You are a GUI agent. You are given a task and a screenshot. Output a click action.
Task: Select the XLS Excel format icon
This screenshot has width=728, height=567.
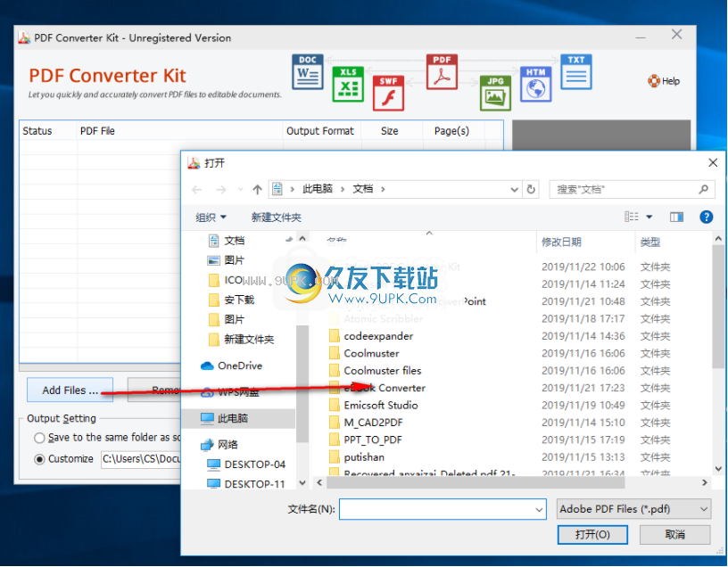[x=348, y=84]
